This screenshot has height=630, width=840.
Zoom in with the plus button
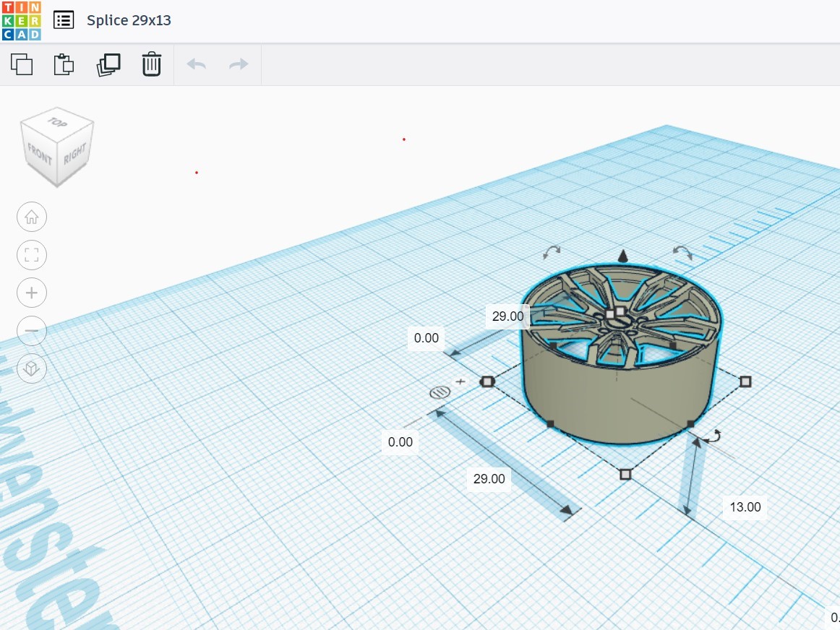32,293
